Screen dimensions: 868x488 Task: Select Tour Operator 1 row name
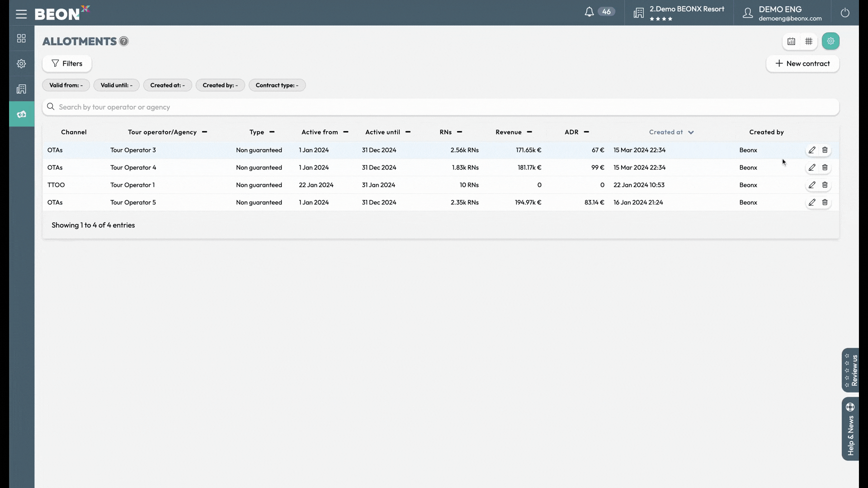coord(132,185)
